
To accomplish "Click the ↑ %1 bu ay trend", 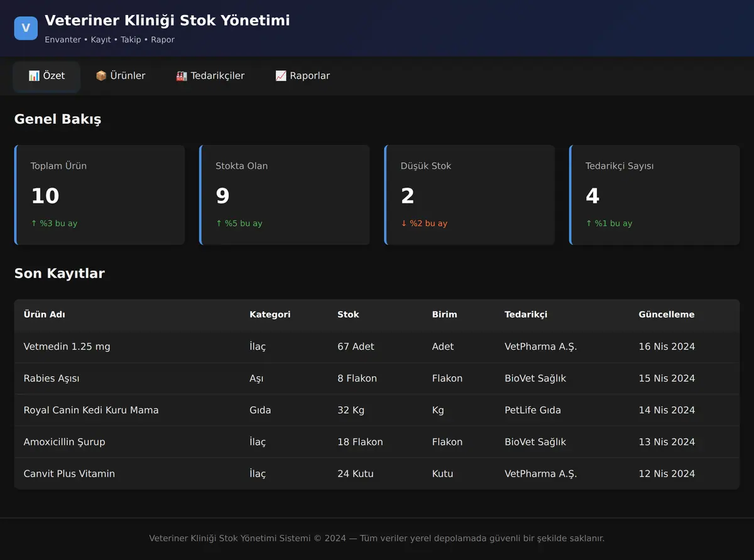I will (x=609, y=223).
